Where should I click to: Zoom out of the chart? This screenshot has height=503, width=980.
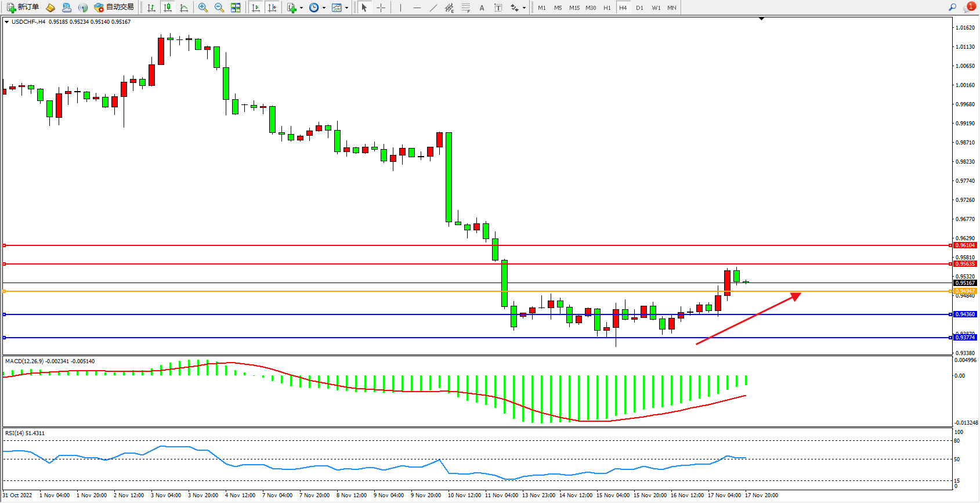pos(219,8)
